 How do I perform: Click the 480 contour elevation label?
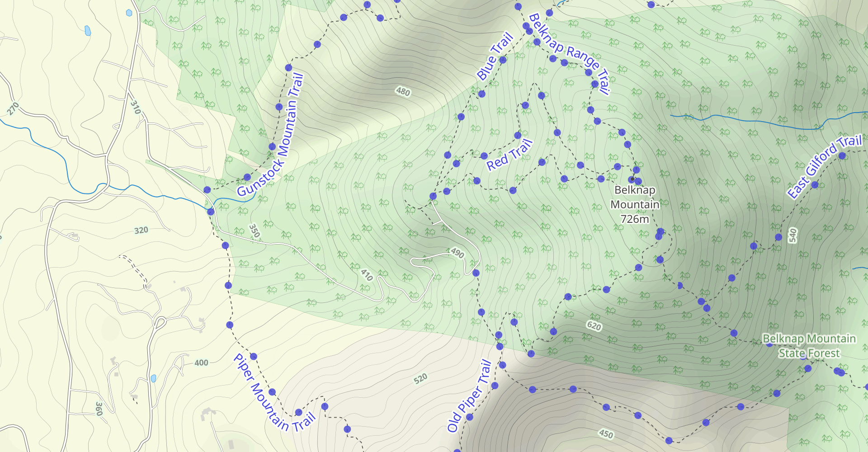pyautogui.click(x=403, y=92)
